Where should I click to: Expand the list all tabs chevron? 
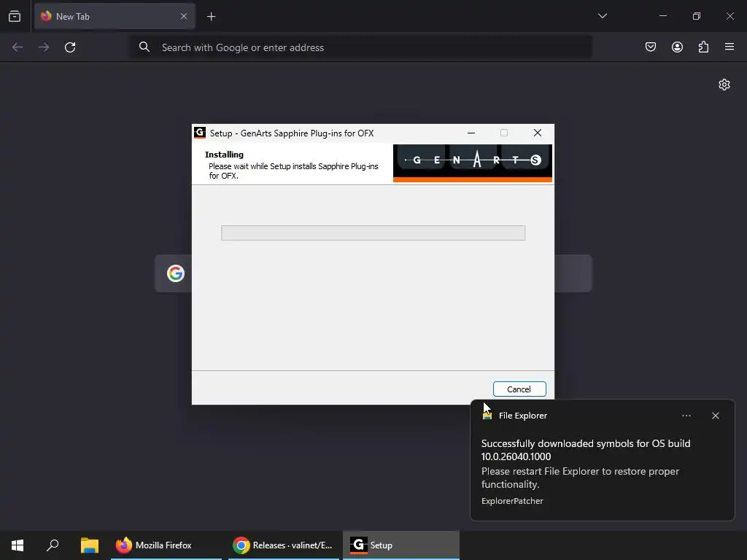point(603,16)
